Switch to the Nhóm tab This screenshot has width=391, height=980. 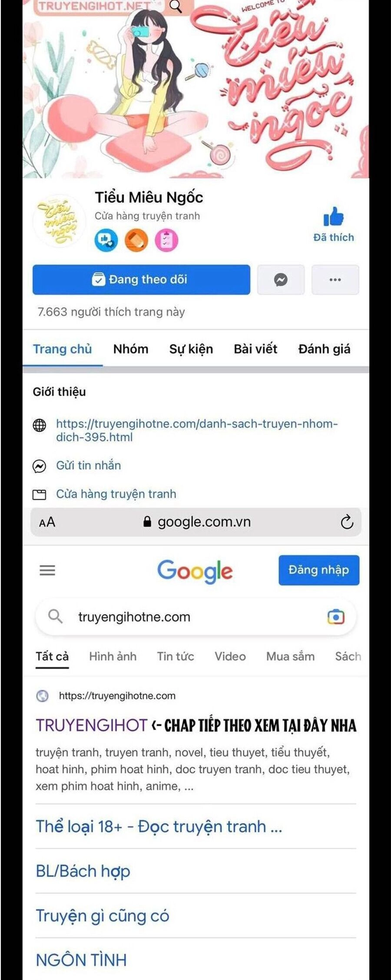coord(131,349)
